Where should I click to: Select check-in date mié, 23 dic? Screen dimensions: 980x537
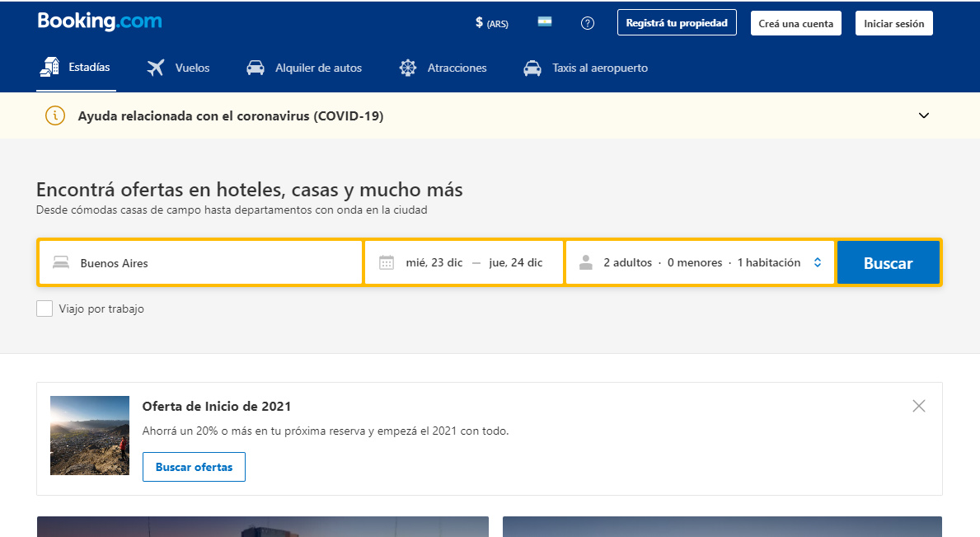434,262
